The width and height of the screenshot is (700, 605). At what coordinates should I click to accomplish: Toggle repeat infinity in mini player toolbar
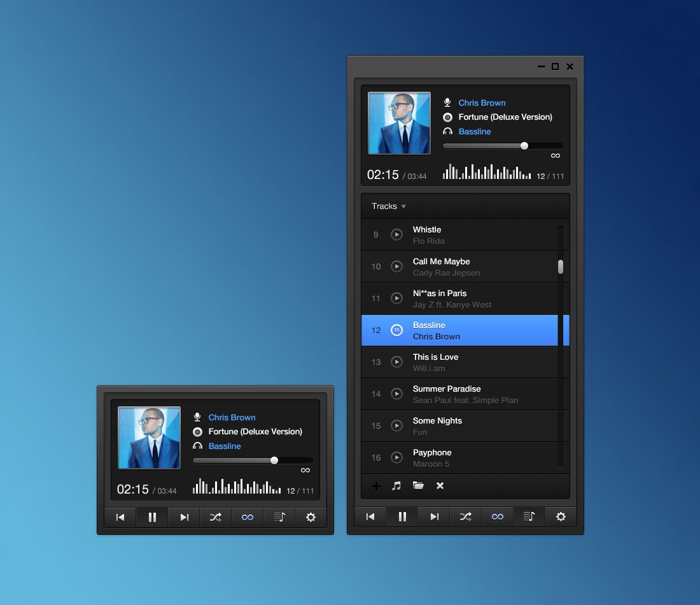click(248, 517)
